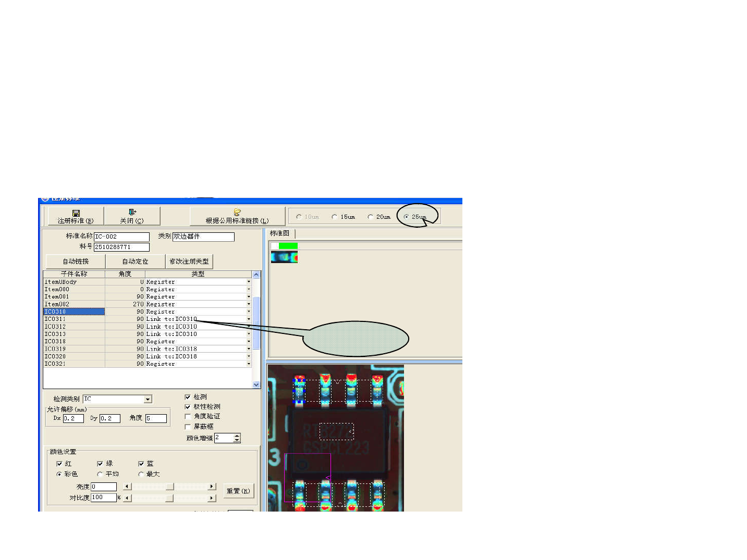Image resolution: width=747 pixels, height=560 pixels.
Task: Toggle the 检测 checkbox
Action: (x=188, y=397)
